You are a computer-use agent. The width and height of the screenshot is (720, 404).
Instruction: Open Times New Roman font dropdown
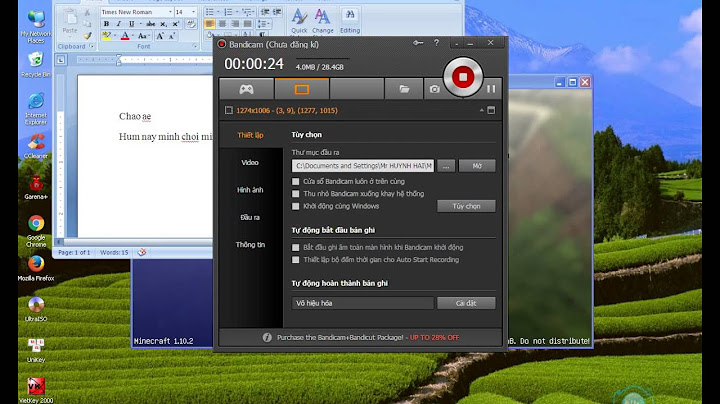pyautogui.click(x=170, y=12)
